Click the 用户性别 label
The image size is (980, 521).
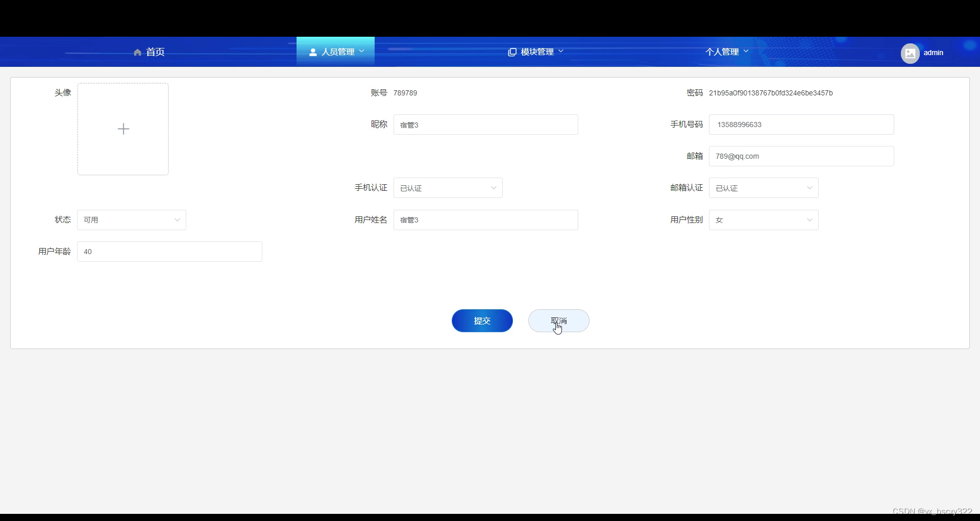coord(687,219)
